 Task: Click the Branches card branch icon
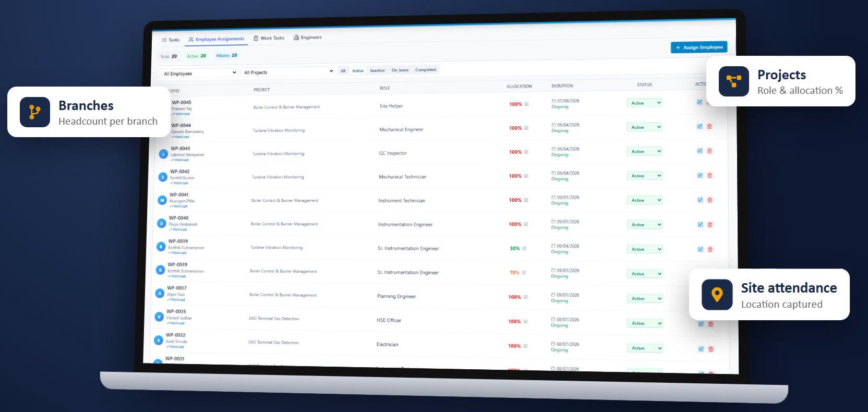[35, 112]
